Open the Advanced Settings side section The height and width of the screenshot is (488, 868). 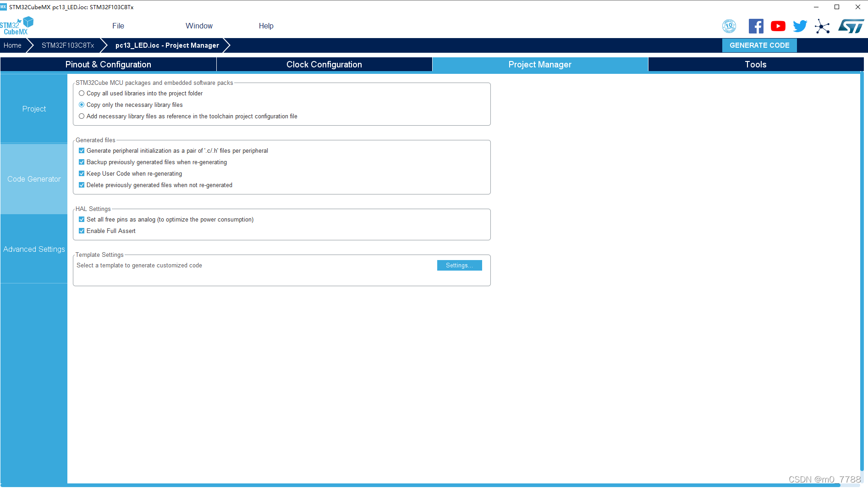pyautogui.click(x=34, y=249)
